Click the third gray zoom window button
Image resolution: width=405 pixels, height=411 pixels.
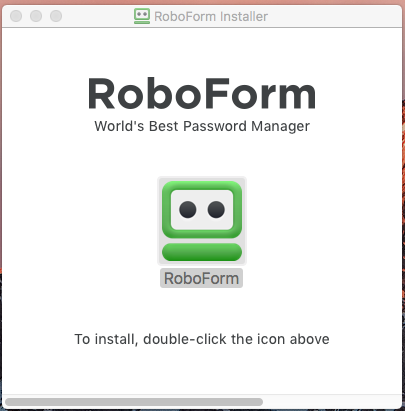tap(56, 16)
